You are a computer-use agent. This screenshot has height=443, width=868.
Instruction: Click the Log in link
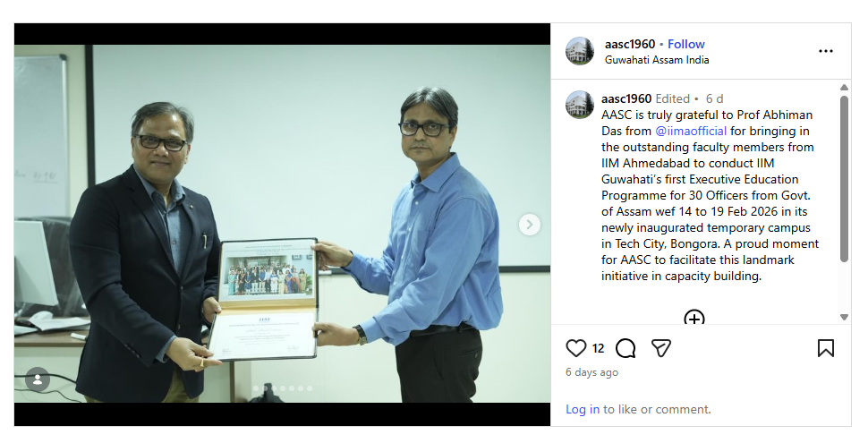583,409
